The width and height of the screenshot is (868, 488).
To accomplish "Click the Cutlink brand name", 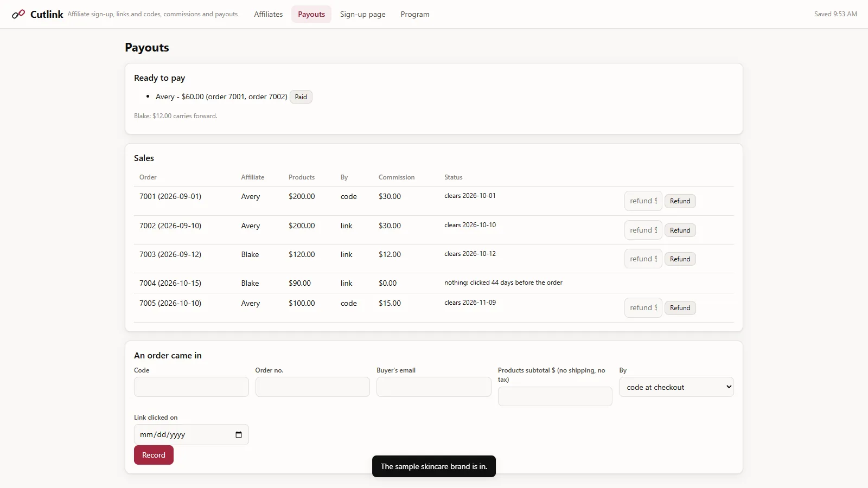I will coord(47,14).
